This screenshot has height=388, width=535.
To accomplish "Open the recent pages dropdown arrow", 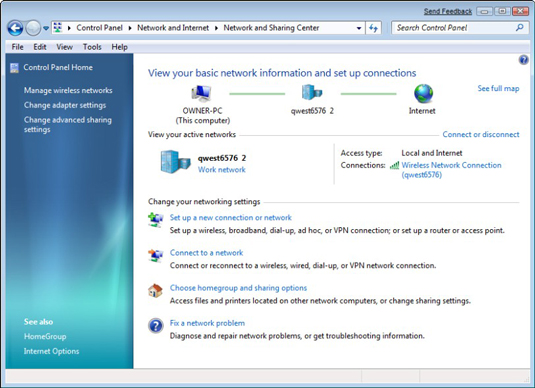I will (x=46, y=28).
